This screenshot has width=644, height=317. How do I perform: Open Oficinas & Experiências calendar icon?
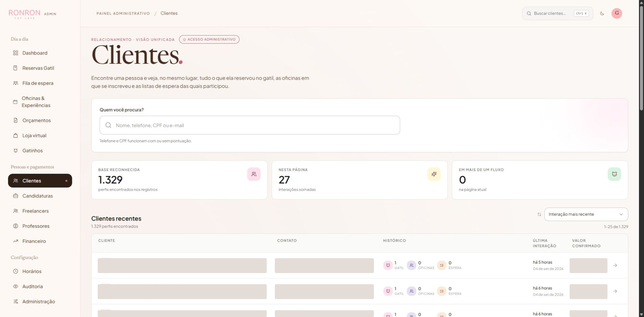pos(15,102)
